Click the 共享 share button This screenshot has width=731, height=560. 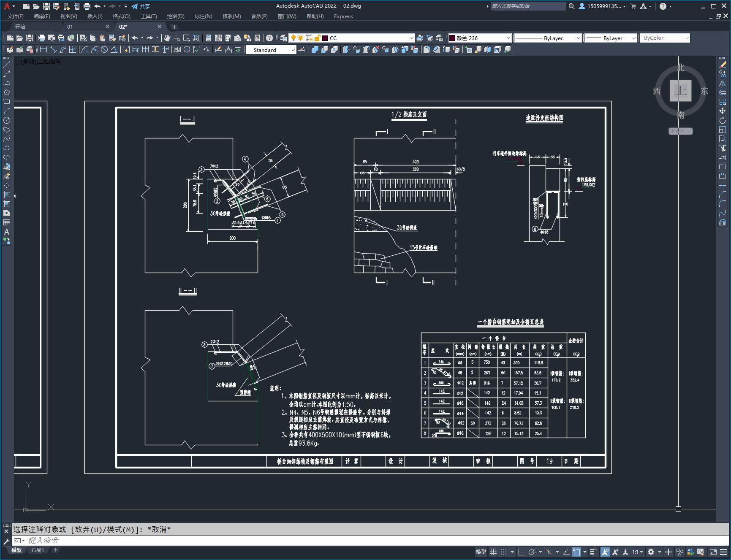pyautogui.click(x=141, y=6)
